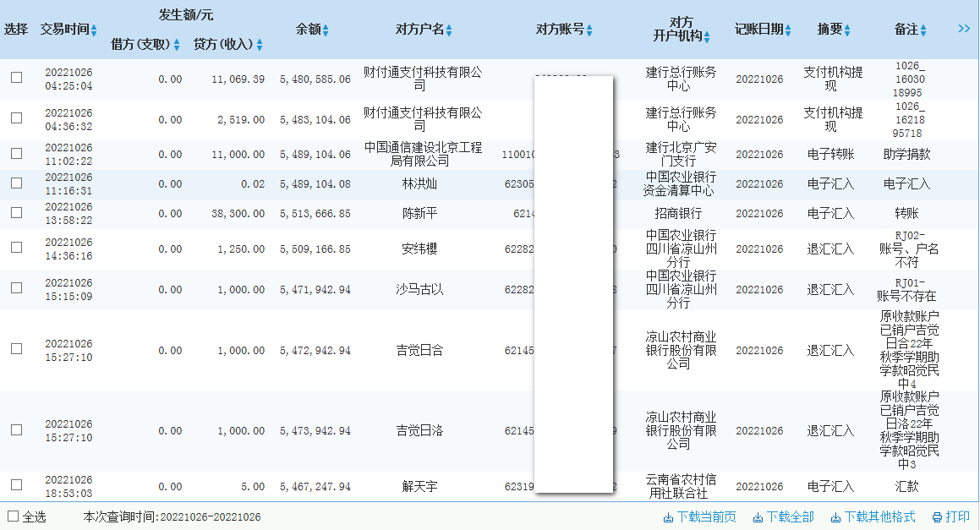Viewport: 980px width, 530px height.
Task: Click 中国通信建设北京工程局有限公司 cell
Action: tap(423, 154)
